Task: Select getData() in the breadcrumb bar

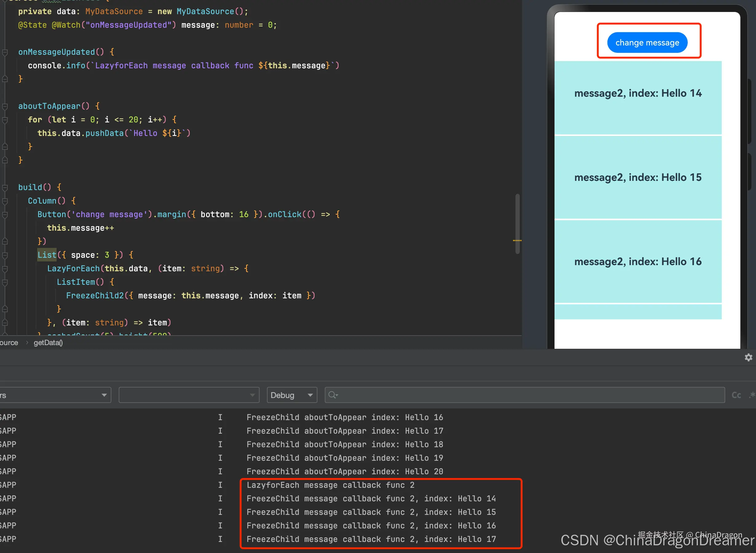Action: coord(48,342)
